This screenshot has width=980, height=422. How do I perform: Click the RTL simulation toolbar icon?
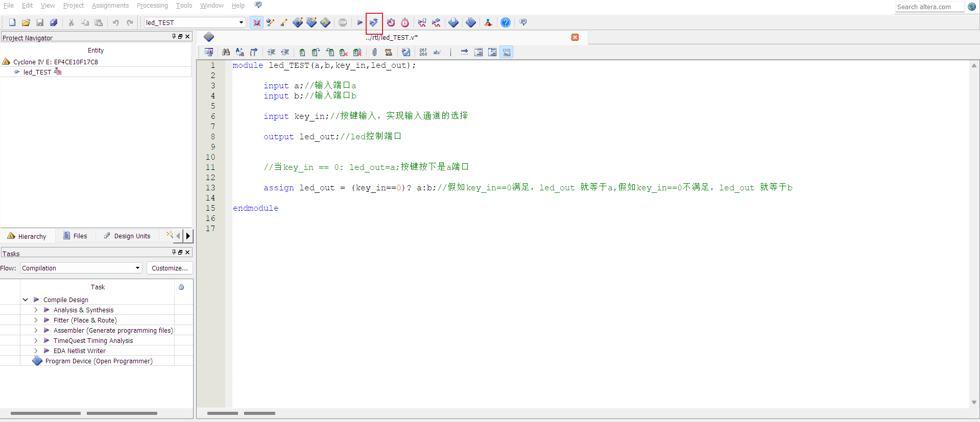422,22
